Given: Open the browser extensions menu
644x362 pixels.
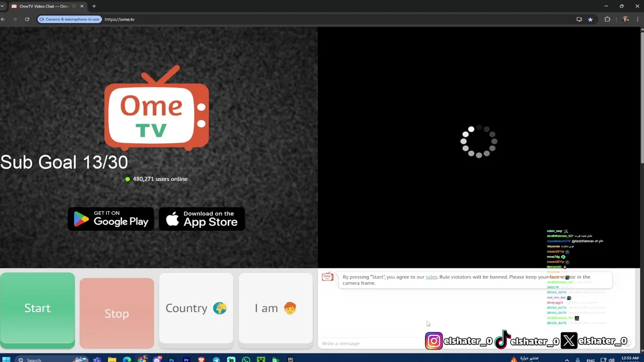Looking at the screenshot, I should tap(607, 19).
